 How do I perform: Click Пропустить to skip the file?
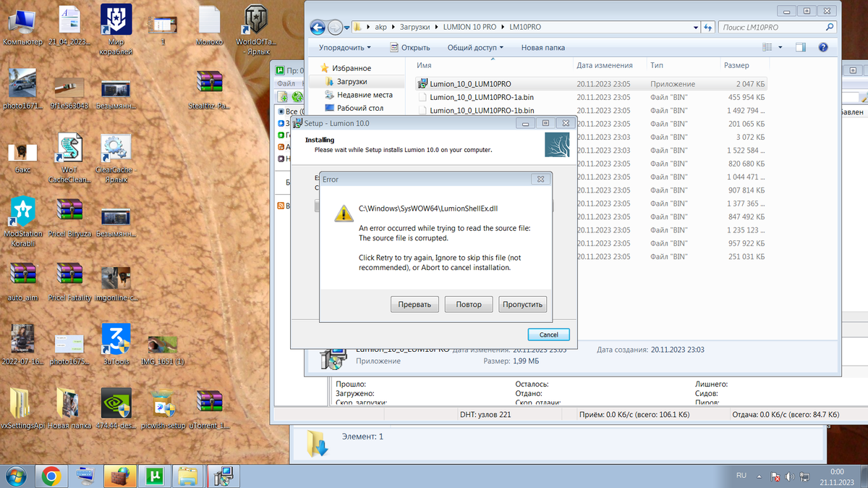(x=522, y=304)
